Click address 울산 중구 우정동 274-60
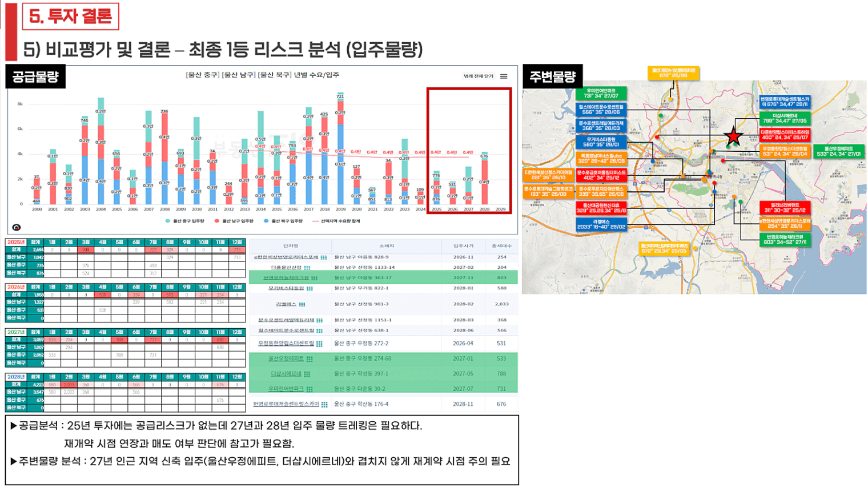 click(363, 358)
